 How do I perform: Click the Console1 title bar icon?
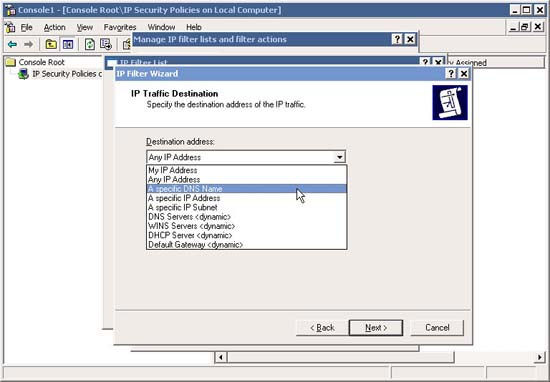point(11,10)
